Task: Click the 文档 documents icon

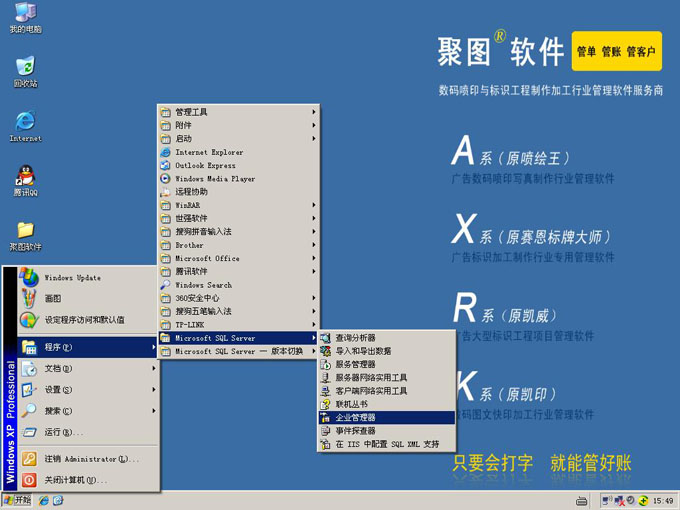Action: [29, 368]
